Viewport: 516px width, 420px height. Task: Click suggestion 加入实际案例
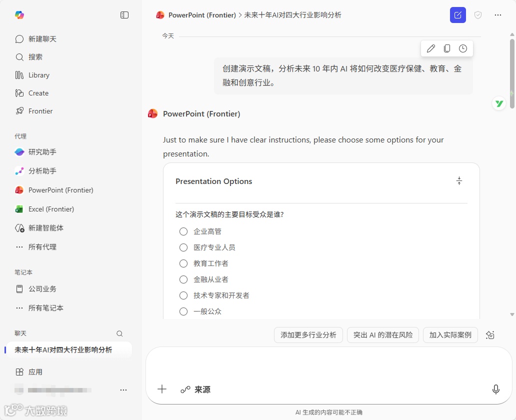click(x=450, y=335)
